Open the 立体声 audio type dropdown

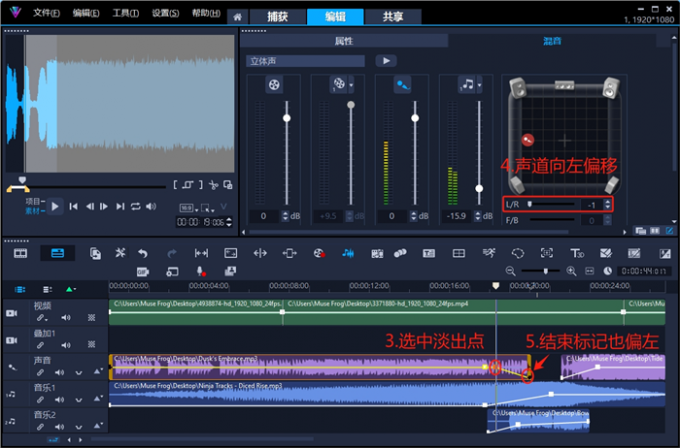click(307, 61)
